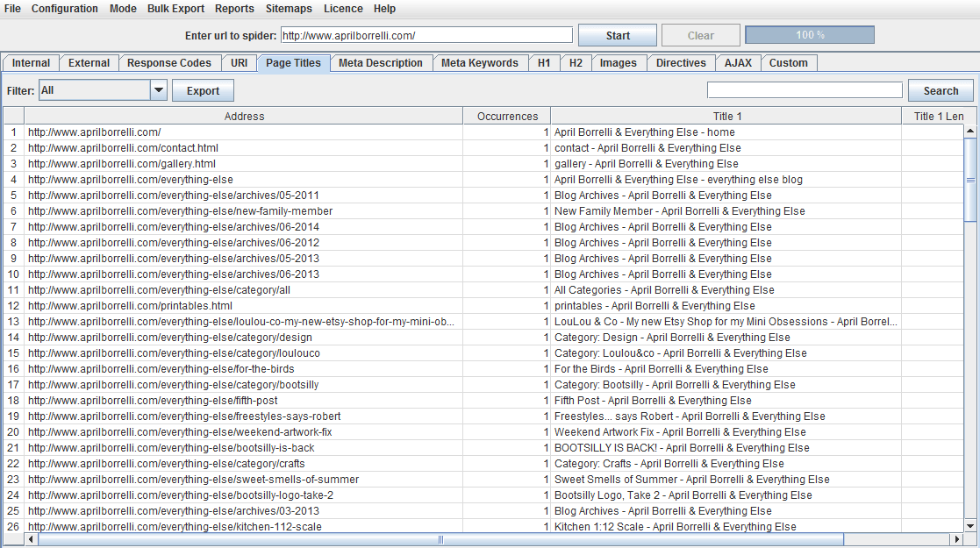
Task: Click the 100% crawl progress bar
Action: [809, 35]
